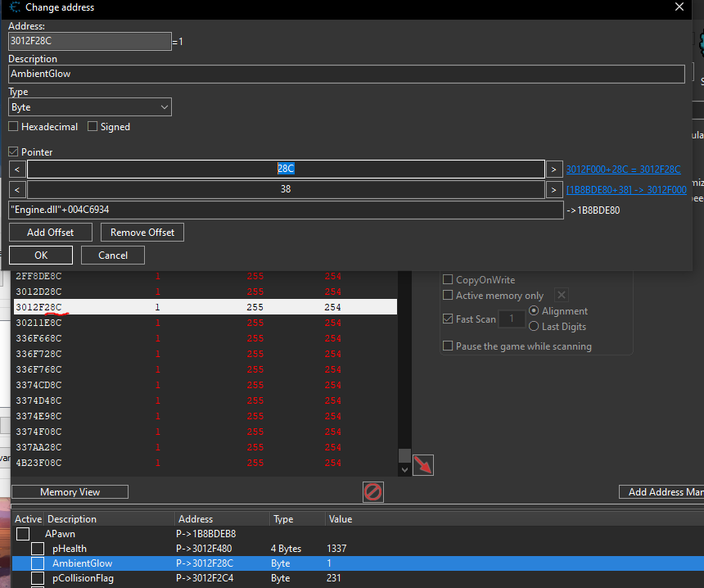Click the 38 offset input field
Screen dimensions: 704x588
[x=286, y=189]
